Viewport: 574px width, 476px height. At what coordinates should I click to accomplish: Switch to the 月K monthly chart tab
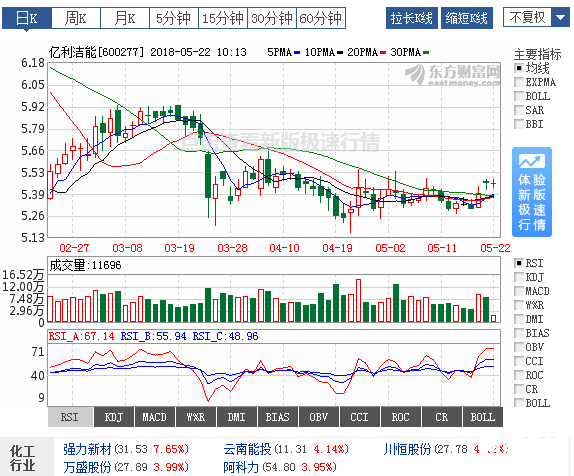125,18
